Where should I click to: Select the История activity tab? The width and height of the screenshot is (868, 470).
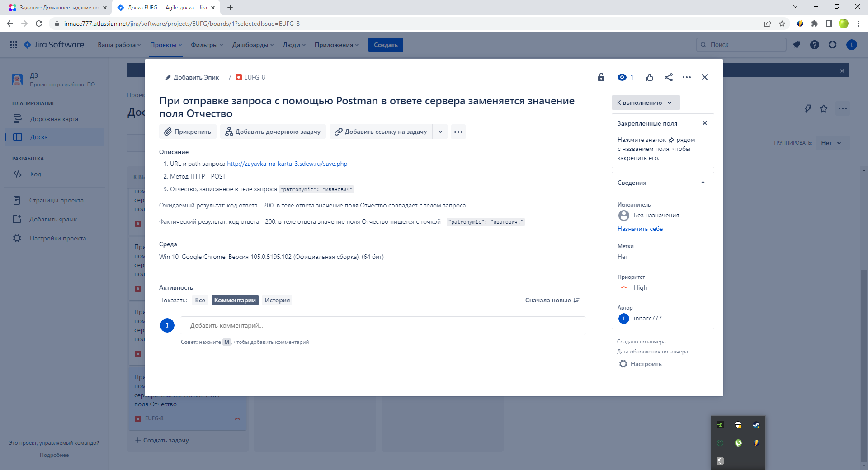[x=277, y=300]
